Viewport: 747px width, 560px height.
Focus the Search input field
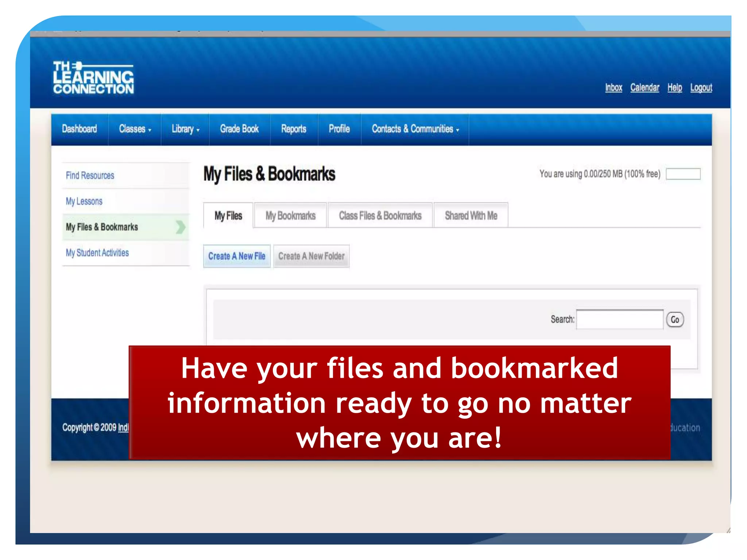(x=620, y=319)
